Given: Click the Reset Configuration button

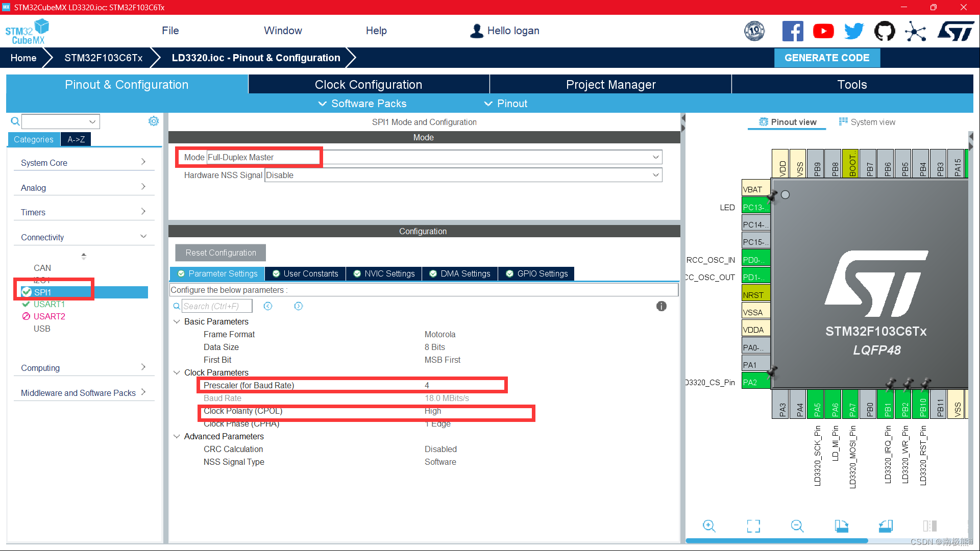Looking at the screenshot, I should [x=220, y=253].
